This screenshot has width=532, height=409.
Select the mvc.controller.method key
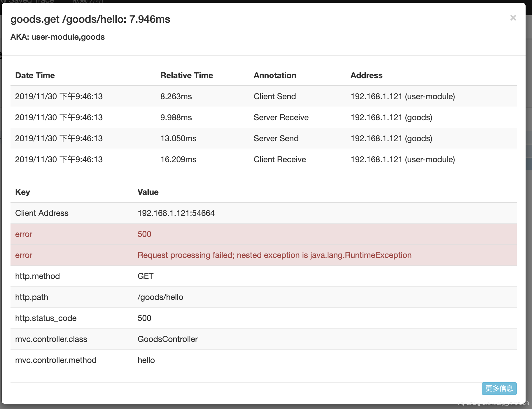pyautogui.click(x=56, y=360)
